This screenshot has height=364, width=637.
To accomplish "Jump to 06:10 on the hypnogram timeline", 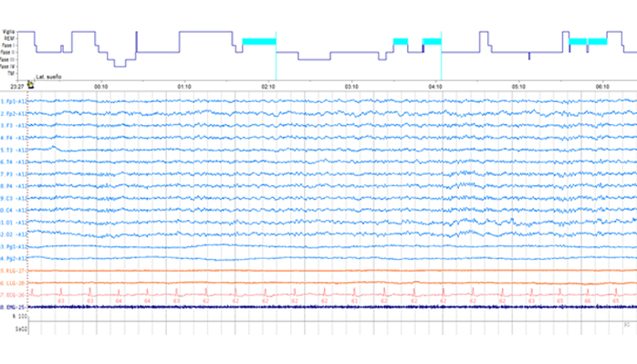I will click(x=602, y=87).
